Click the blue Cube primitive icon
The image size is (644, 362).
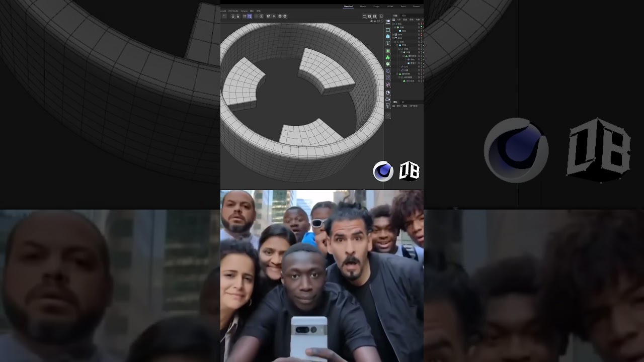click(x=388, y=37)
